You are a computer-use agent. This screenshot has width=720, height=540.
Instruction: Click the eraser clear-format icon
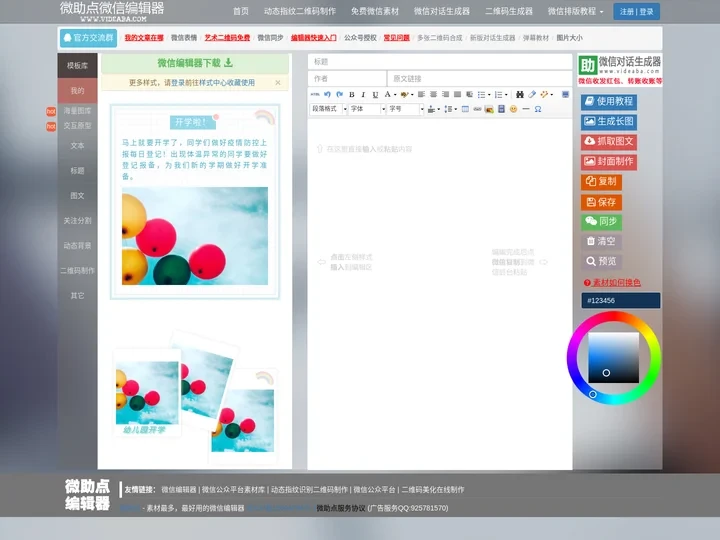(532, 94)
